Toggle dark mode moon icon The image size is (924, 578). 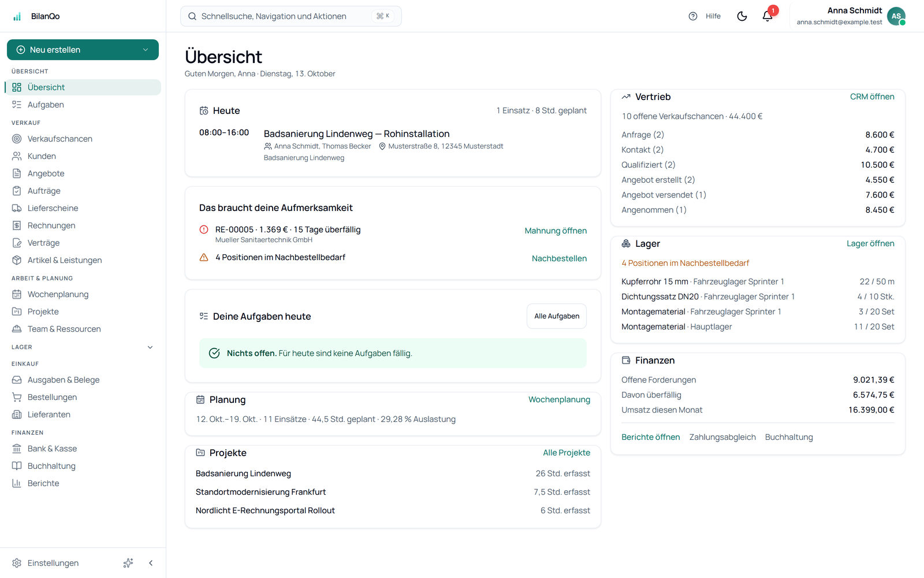click(x=742, y=16)
